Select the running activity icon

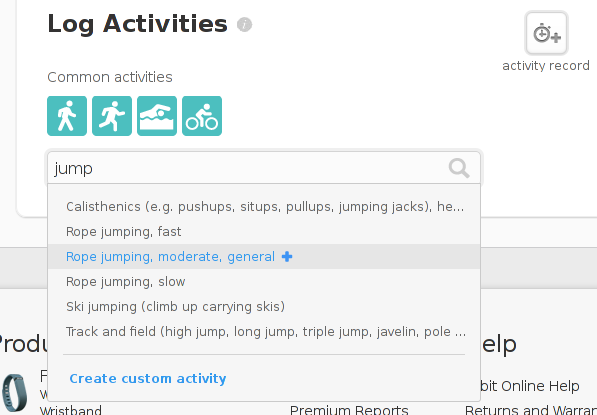click(x=112, y=116)
